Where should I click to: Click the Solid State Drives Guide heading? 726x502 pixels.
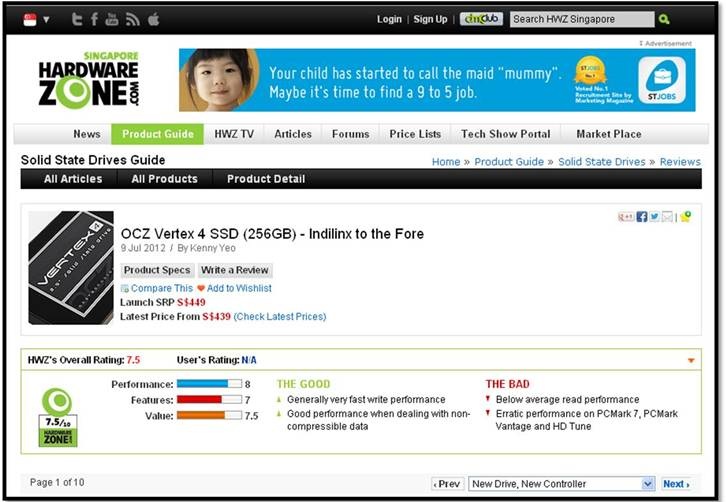click(x=93, y=160)
